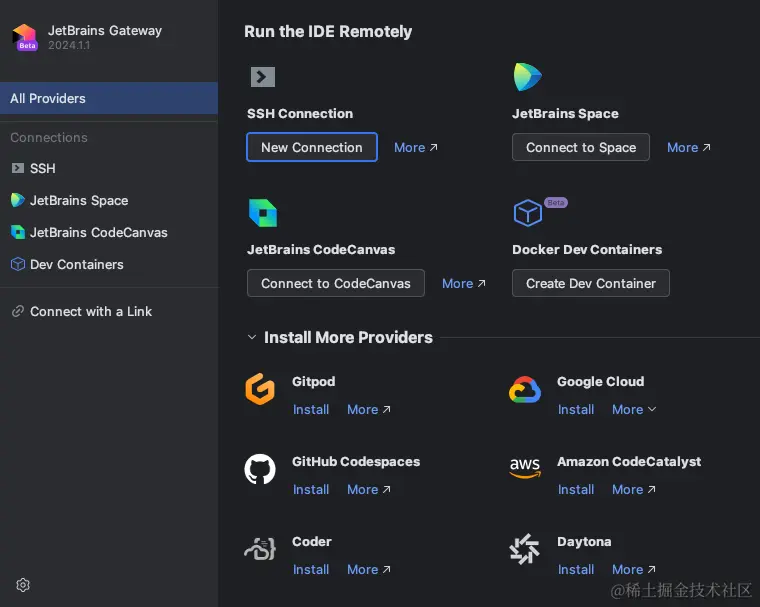The image size is (760, 607).
Task: Click the Create Dev Container button
Action: 591,283
